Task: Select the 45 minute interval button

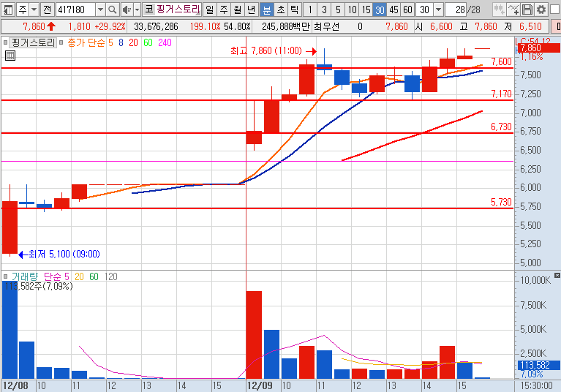Action: point(394,10)
